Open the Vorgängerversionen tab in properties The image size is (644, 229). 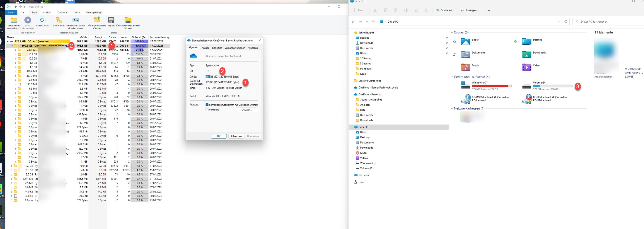coord(235,48)
